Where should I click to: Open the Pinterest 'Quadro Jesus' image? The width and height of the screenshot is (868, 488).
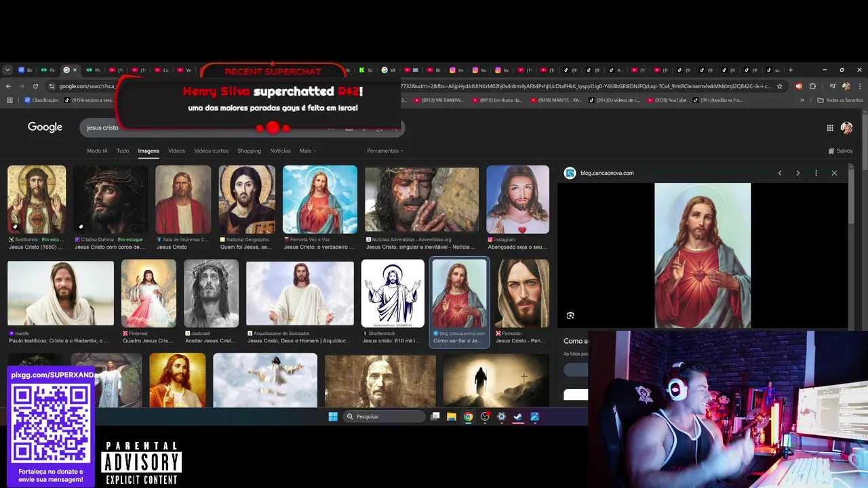pos(149,293)
